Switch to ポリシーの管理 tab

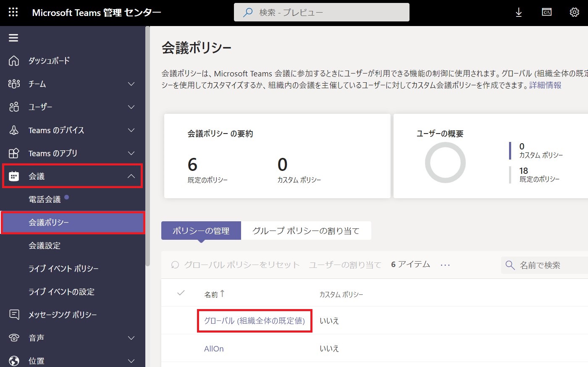tap(201, 231)
